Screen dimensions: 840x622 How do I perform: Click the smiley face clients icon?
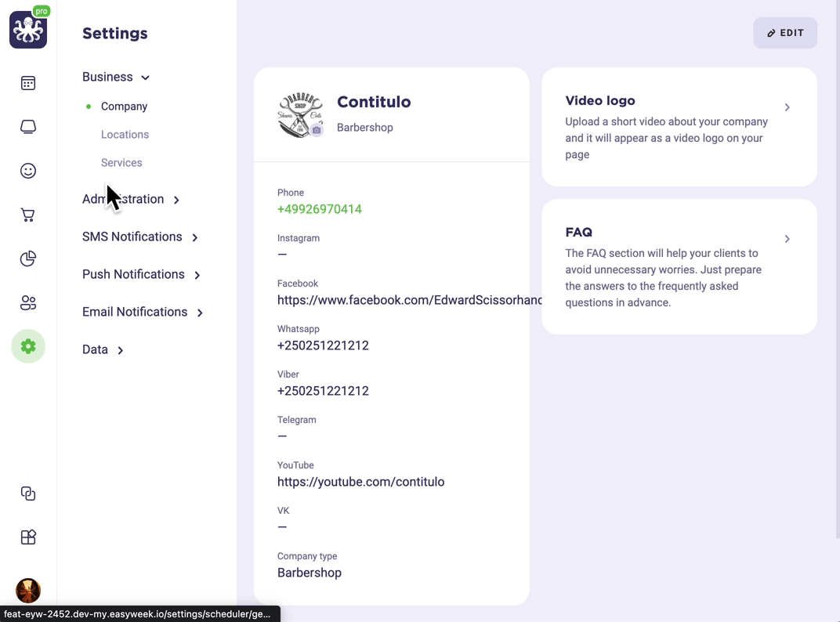tap(28, 171)
